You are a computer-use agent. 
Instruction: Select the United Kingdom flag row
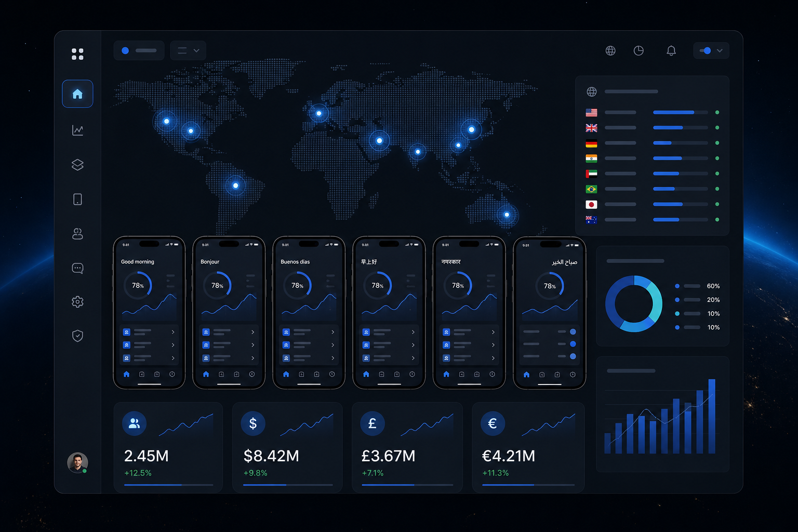[x=653, y=128]
